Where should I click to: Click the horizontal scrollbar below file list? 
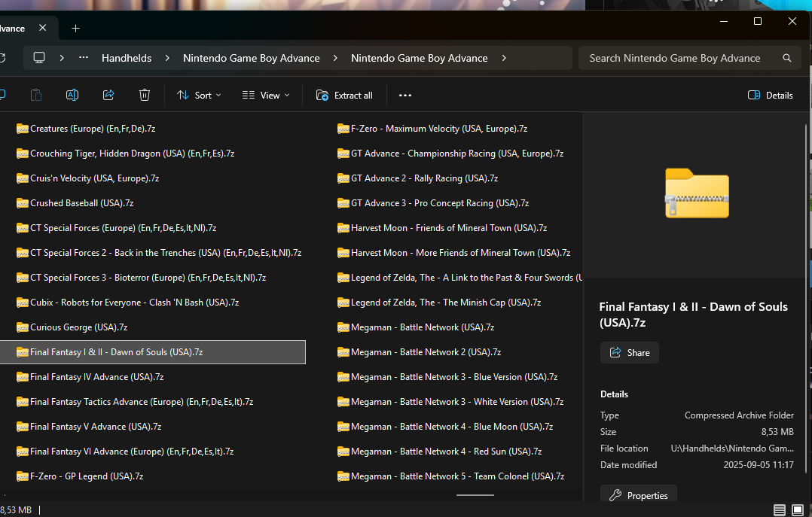pyautogui.click(x=475, y=495)
